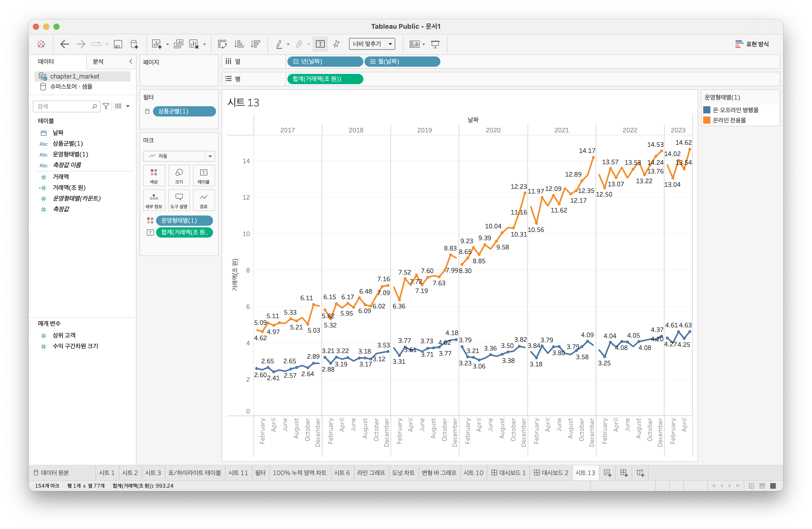The height and width of the screenshot is (529, 812).
Task: Open the 대시보드 1 sheet tab
Action: tap(508, 473)
